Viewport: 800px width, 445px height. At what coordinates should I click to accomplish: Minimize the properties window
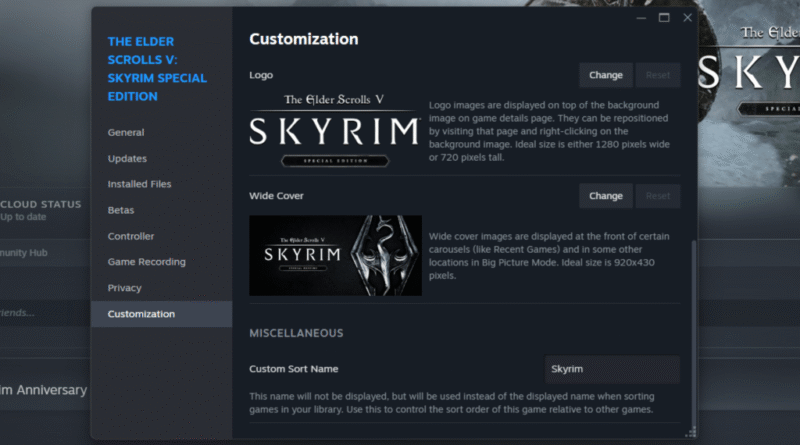[x=641, y=18]
